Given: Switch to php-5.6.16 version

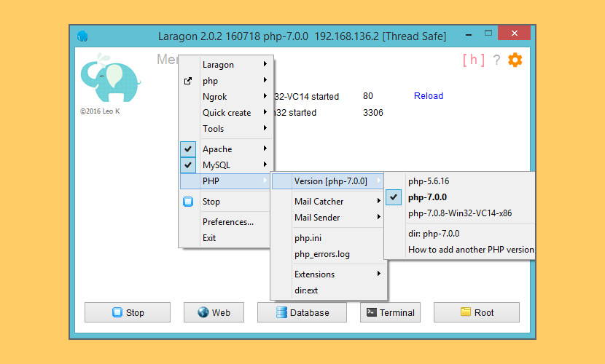Looking at the screenshot, I should (460, 181).
